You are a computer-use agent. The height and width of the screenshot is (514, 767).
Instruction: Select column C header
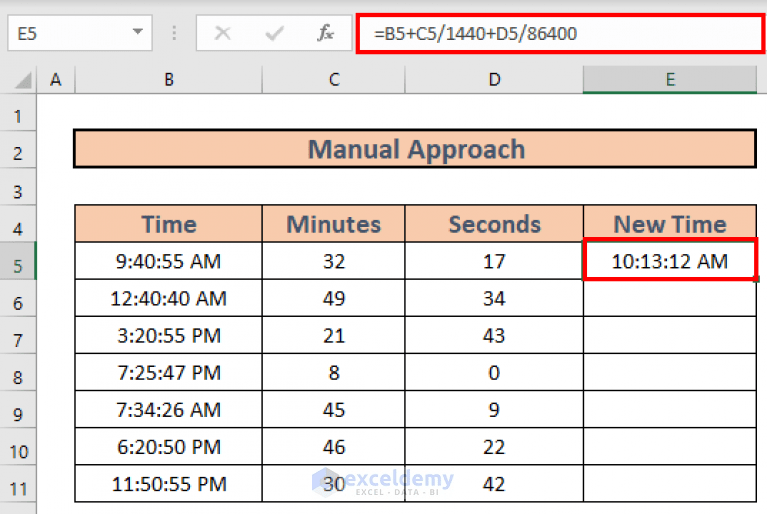pyautogui.click(x=334, y=80)
